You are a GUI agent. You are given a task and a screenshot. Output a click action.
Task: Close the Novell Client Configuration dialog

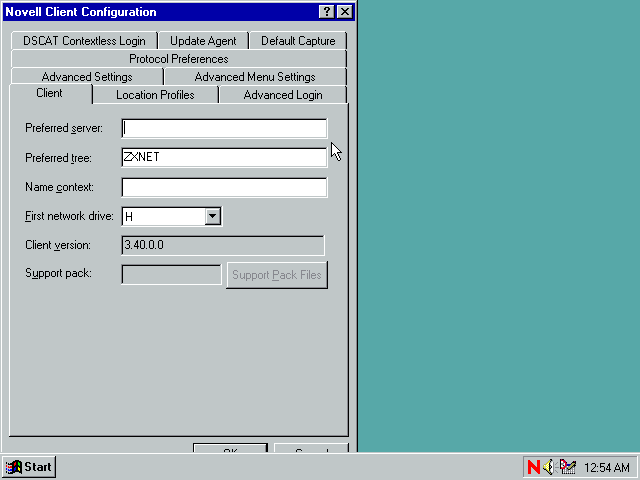345,12
